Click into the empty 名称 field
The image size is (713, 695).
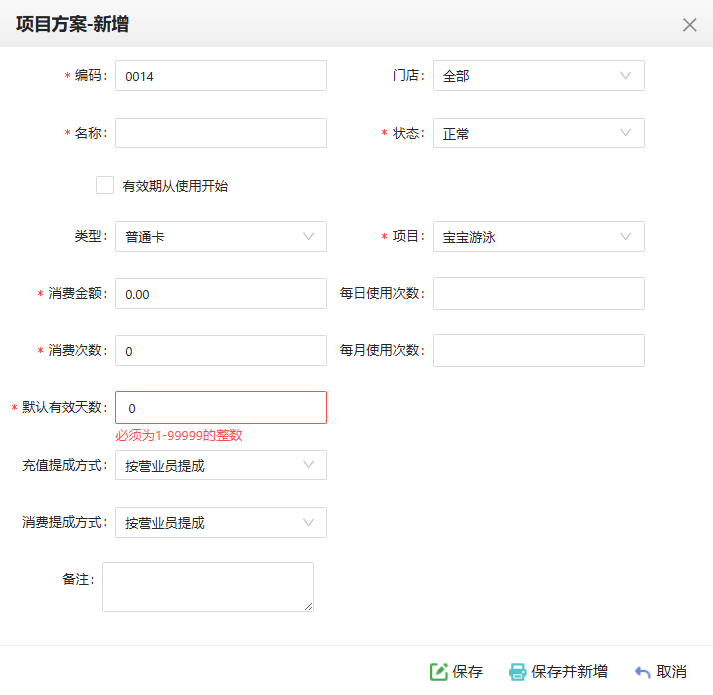click(220, 134)
